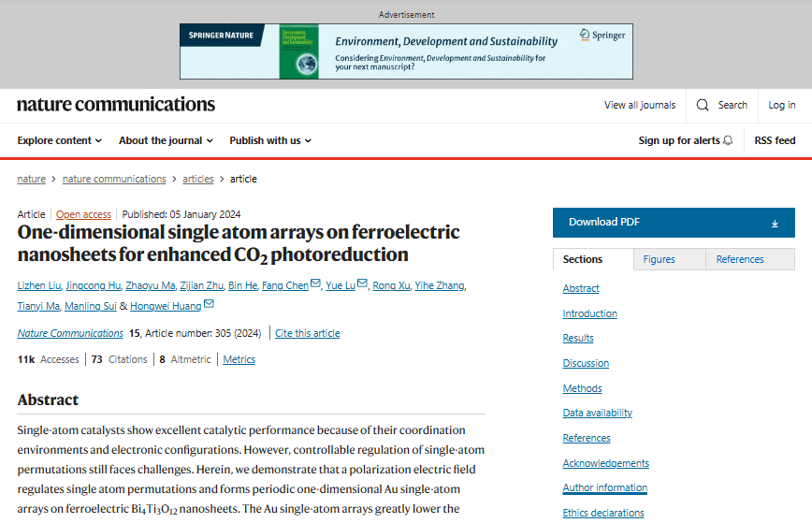
Task: Jump to Author information section
Action: 604,487
